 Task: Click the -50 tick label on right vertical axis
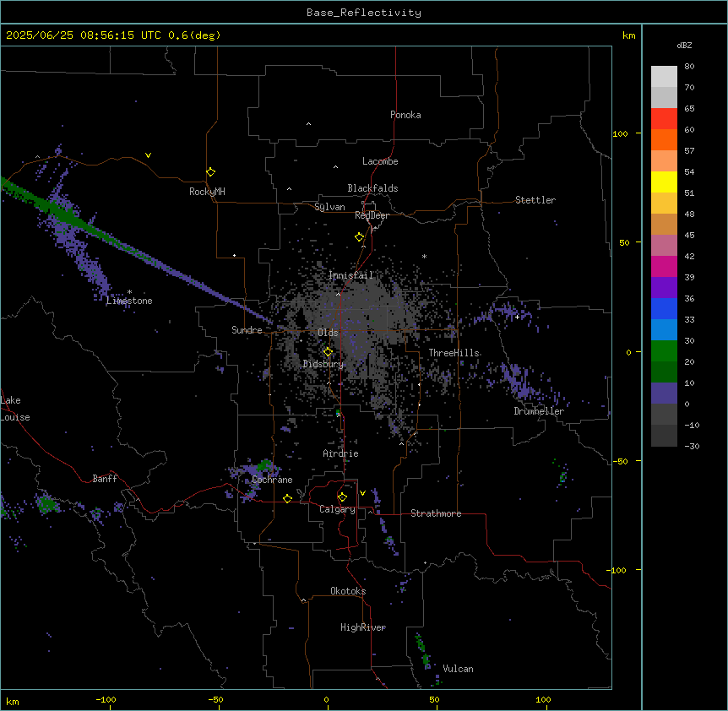pos(621,461)
